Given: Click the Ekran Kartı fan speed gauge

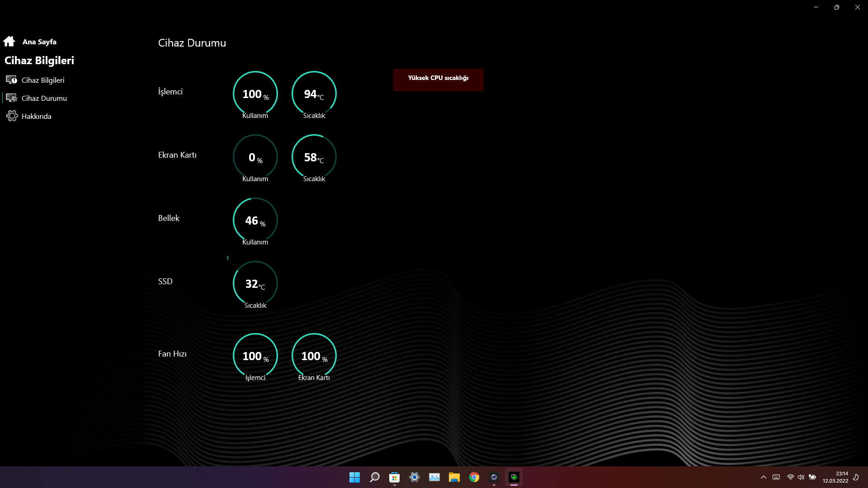Looking at the screenshot, I should pos(314,356).
